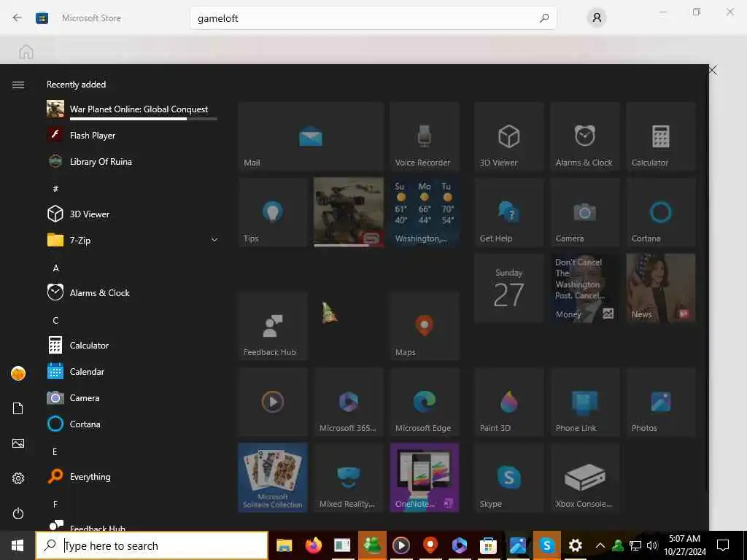Open War Planet Online: Global Conquest in app list
747x560 pixels.
tap(133, 109)
